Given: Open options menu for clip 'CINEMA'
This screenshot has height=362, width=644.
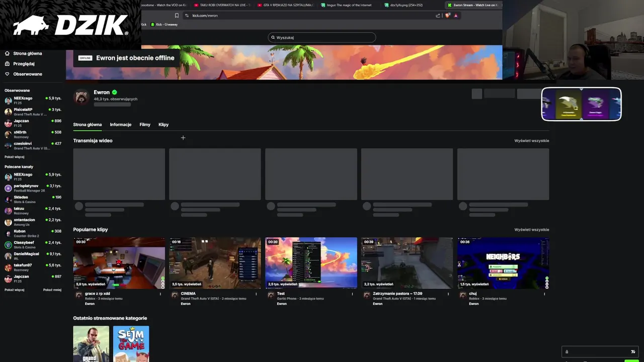Looking at the screenshot, I should click(x=256, y=294).
